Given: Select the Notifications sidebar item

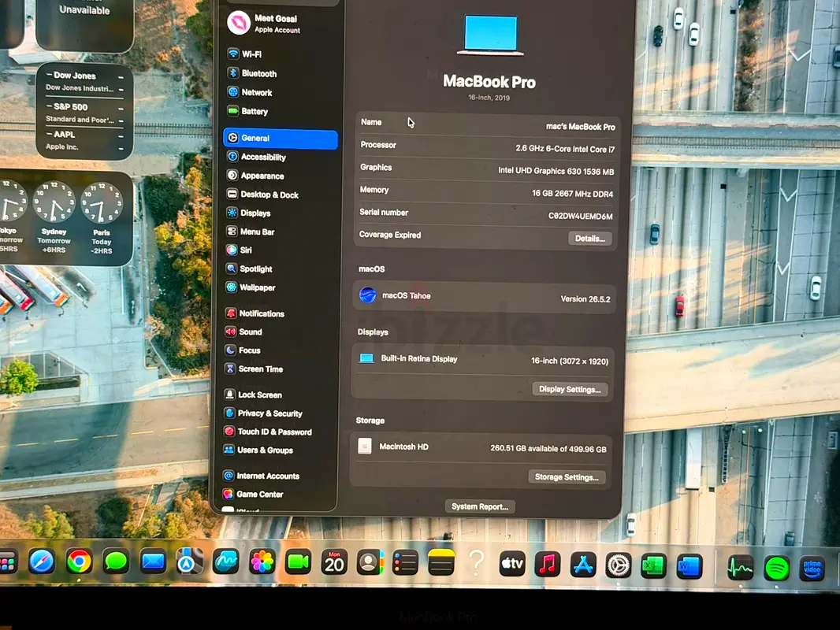Looking at the screenshot, I should coord(280,313).
